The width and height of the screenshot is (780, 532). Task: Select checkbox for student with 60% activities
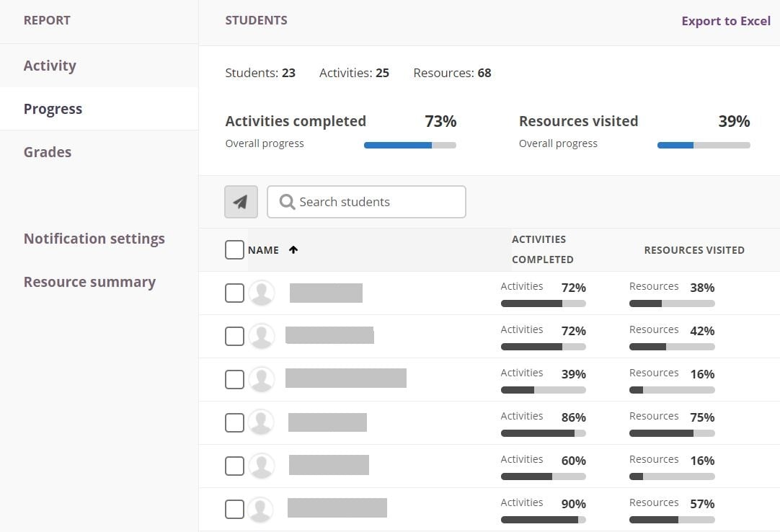tap(234, 466)
